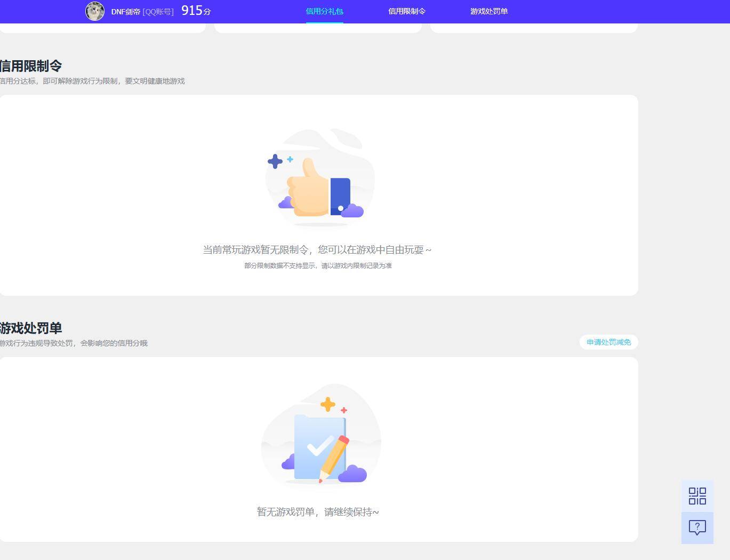Open the QR code panel icon

coord(697,496)
